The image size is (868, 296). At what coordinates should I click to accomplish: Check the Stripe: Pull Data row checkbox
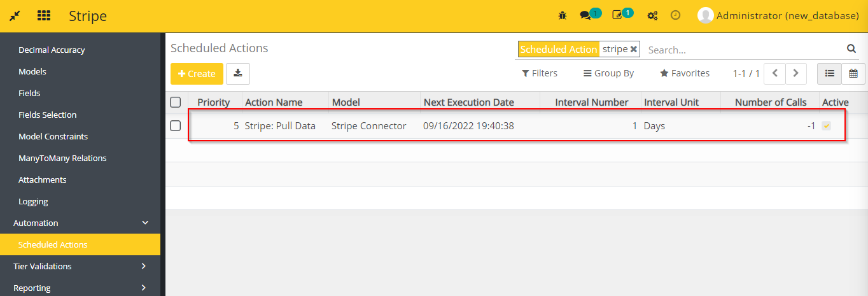click(x=176, y=126)
